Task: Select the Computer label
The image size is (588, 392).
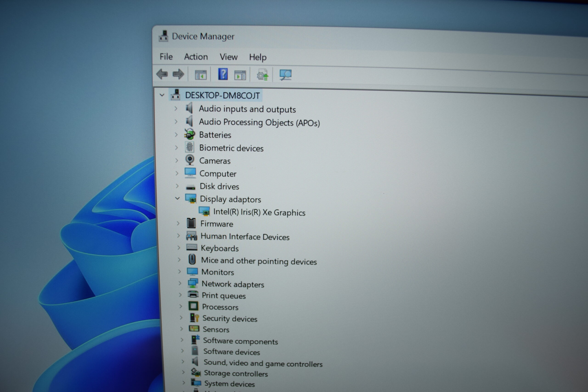Action: coord(218,174)
